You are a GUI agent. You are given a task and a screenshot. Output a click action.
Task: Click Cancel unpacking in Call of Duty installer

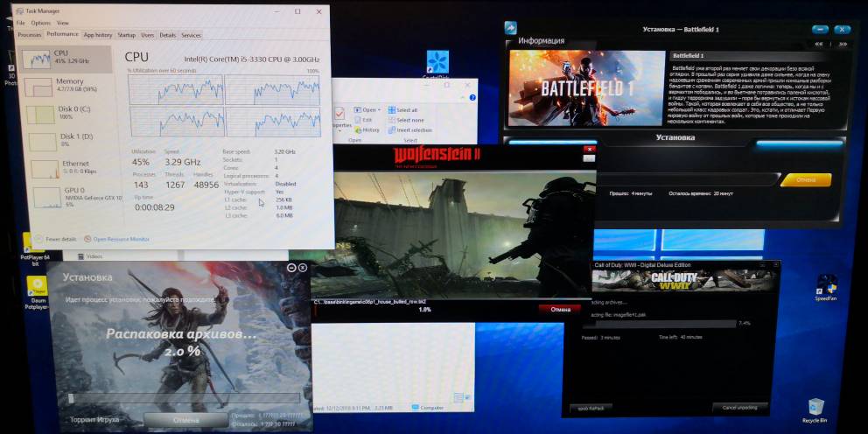tap(740, 408)
